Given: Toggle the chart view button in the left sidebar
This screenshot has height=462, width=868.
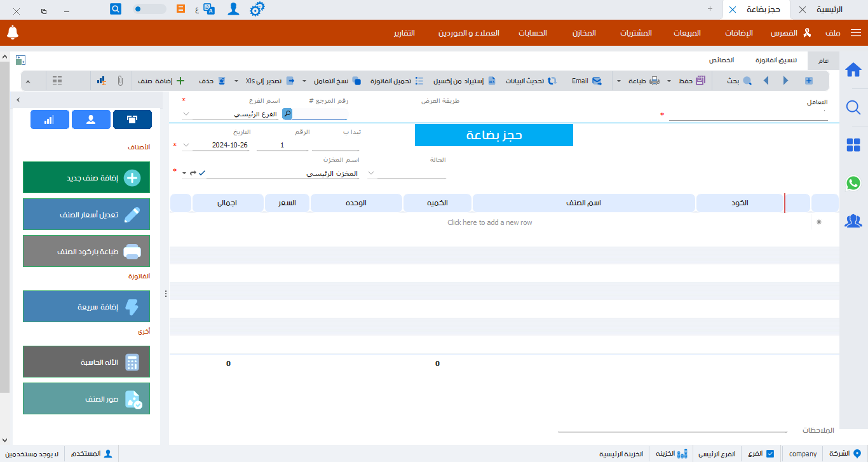Looking at the screenshot, I should [50, 119].
